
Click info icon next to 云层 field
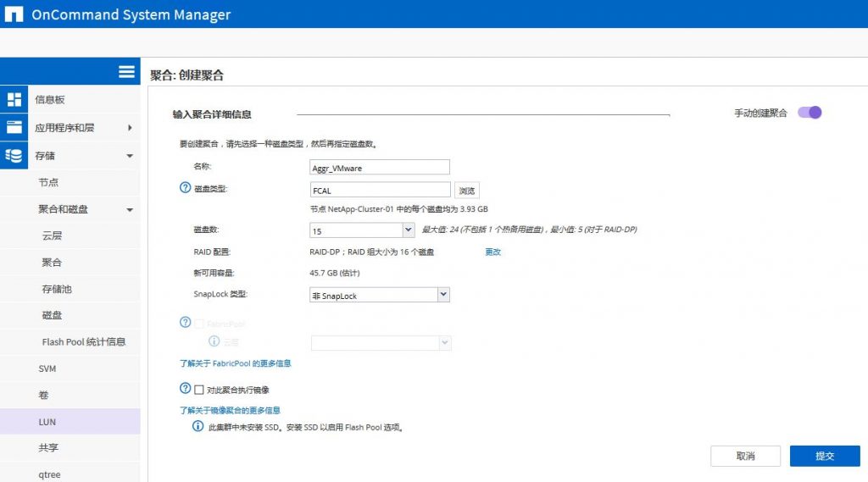coord(214,341)
